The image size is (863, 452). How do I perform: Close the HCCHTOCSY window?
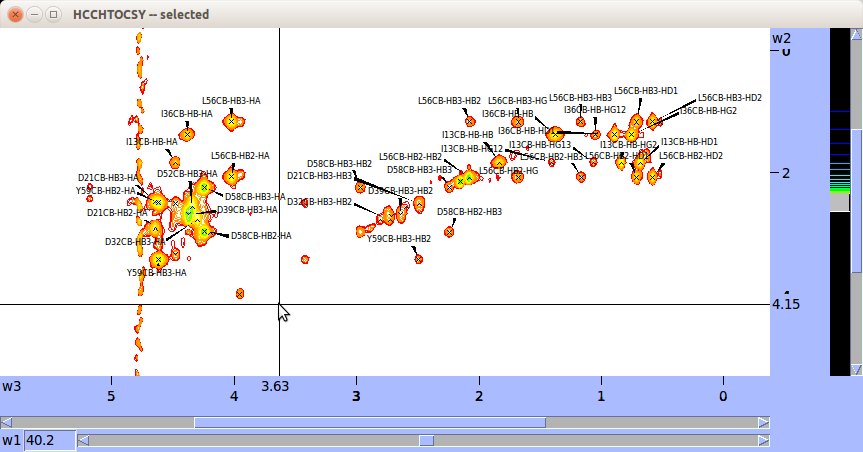(x=15, y=14)
